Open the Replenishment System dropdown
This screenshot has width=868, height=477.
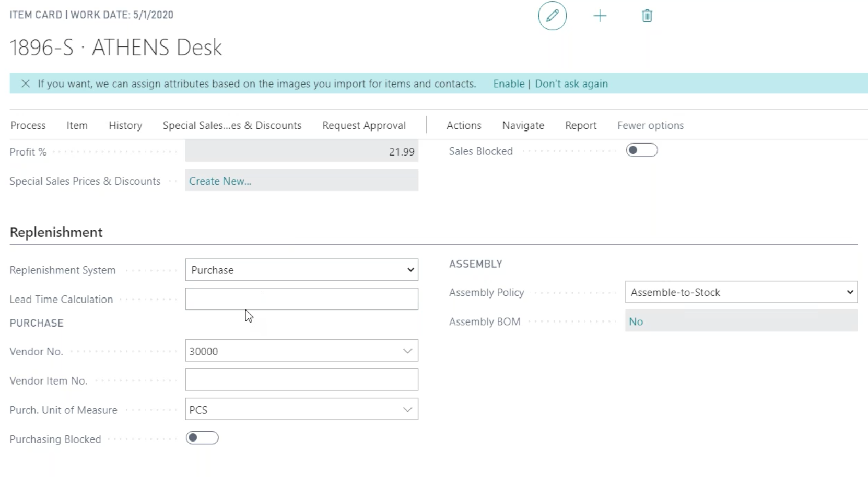(301, 270)
